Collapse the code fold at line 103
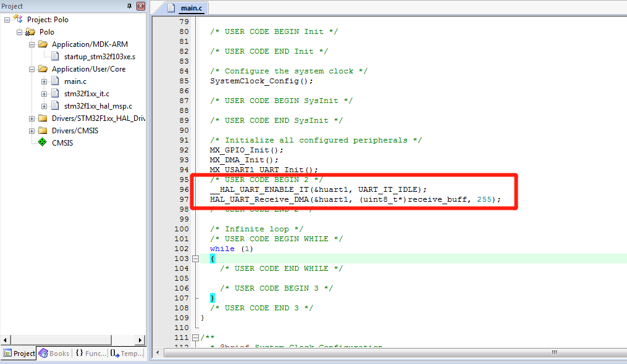The height and width of the screenshot is (364, 627). click(195, 259)
